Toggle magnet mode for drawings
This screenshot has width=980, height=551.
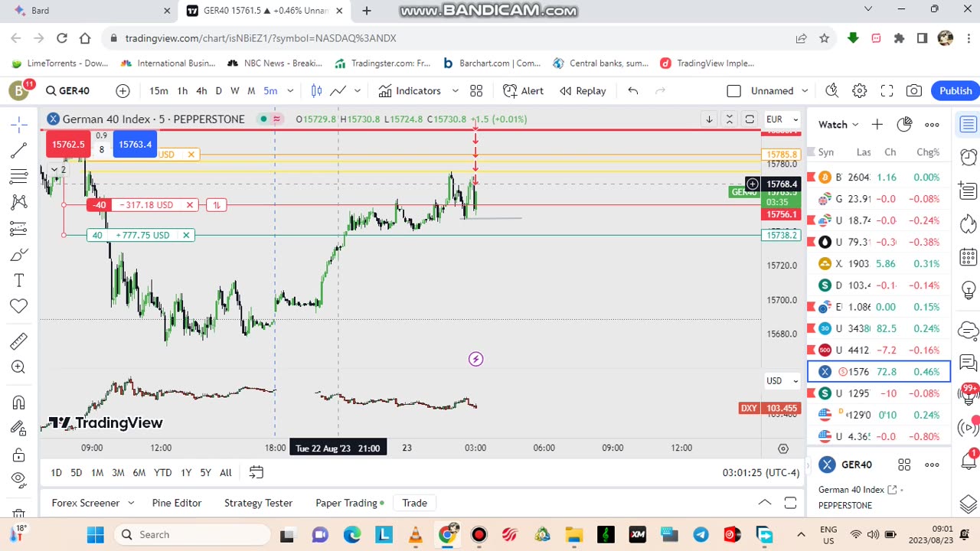(19, 403)
